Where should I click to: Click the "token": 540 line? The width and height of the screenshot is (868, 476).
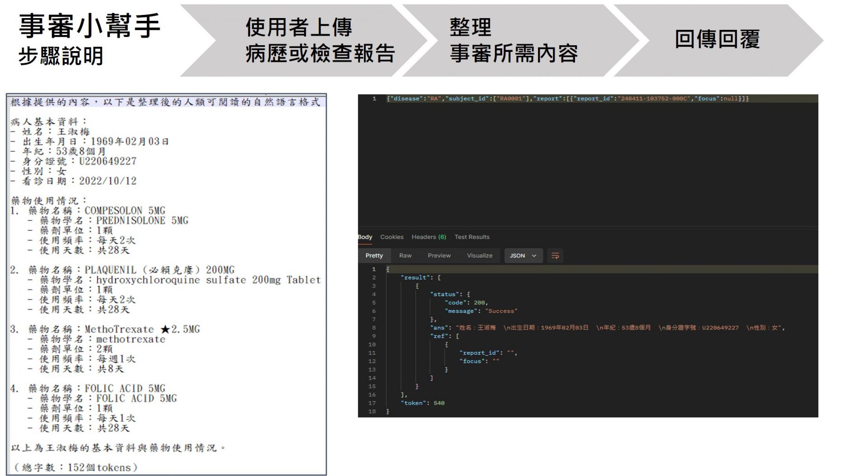[422, 403]
